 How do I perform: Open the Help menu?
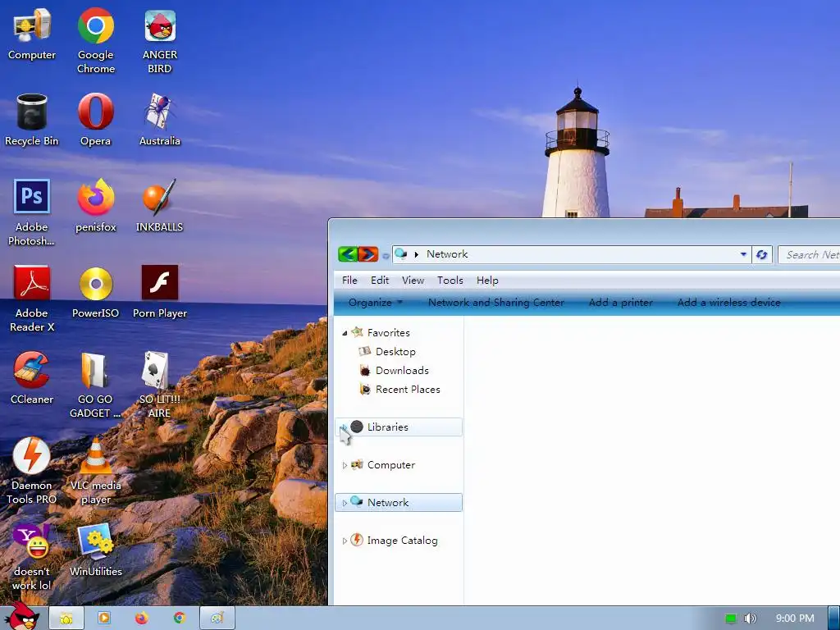click(x=487, y=281)
